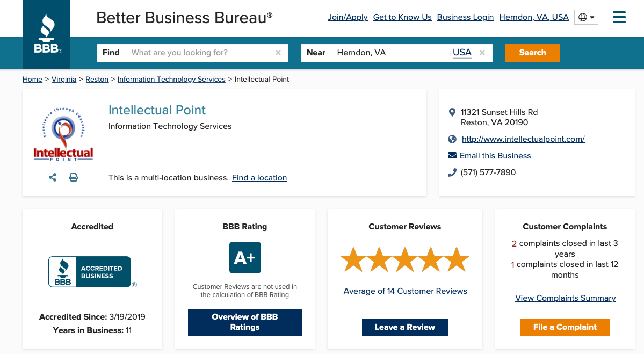Click the Herndon, VA, USA location link
This screenshot has height=354, width=644.
click(534, 17)
